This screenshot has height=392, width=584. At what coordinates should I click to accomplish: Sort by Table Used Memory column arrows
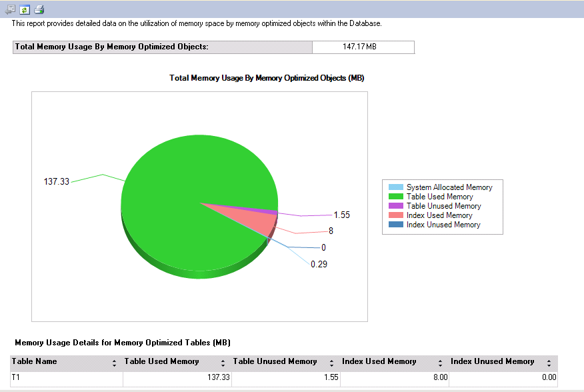tap(223, 363)
